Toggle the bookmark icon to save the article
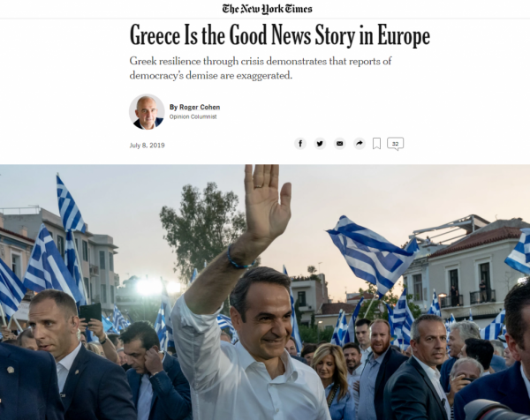The image size is (530, 420). click(x=376, y=144)
